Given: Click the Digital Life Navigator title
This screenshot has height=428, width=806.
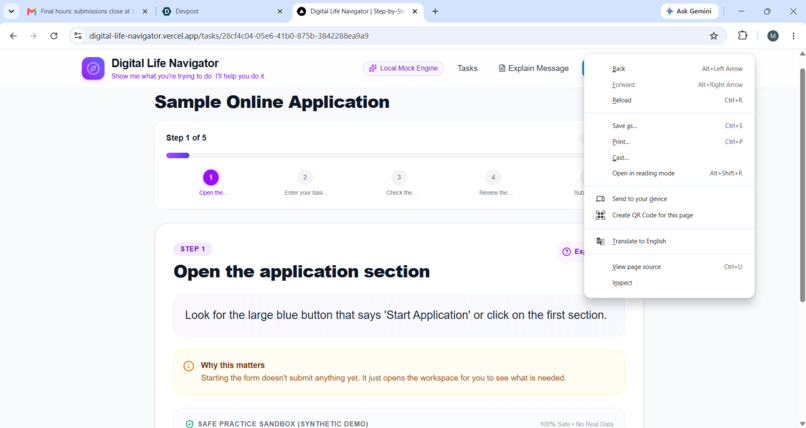Looking at the screenshot, I should click(x=165, y=63).
